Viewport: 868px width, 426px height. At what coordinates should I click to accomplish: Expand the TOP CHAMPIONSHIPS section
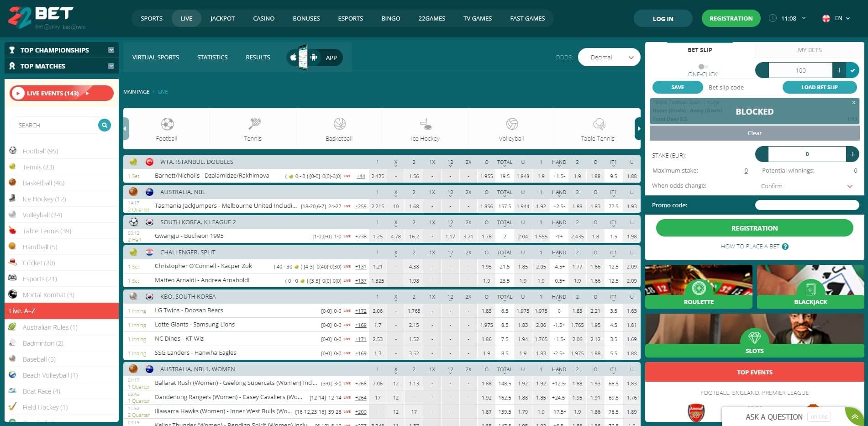(110, 50)
